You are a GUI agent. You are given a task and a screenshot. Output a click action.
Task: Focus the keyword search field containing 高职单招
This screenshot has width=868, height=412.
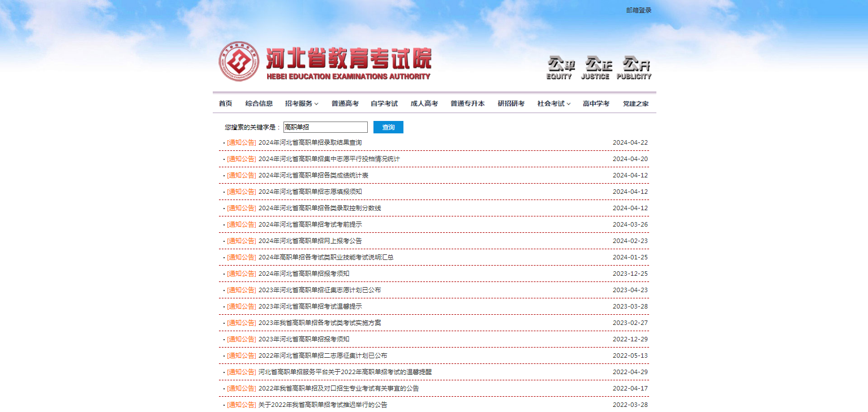[325, 127]
